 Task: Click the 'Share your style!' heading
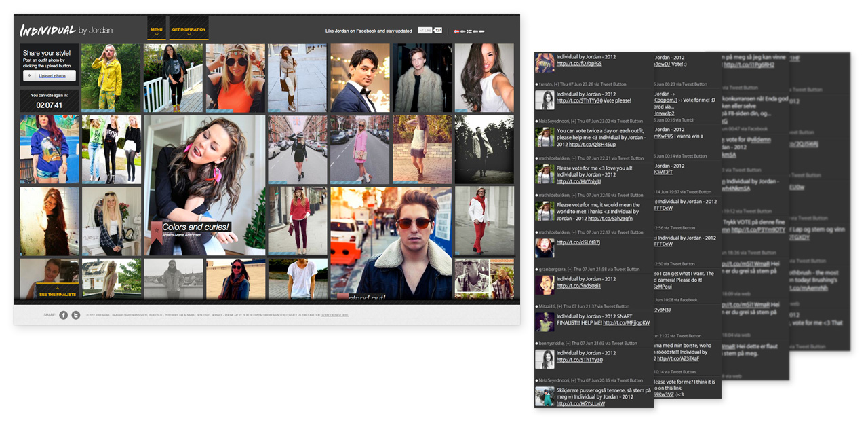(x=45, y=52)
